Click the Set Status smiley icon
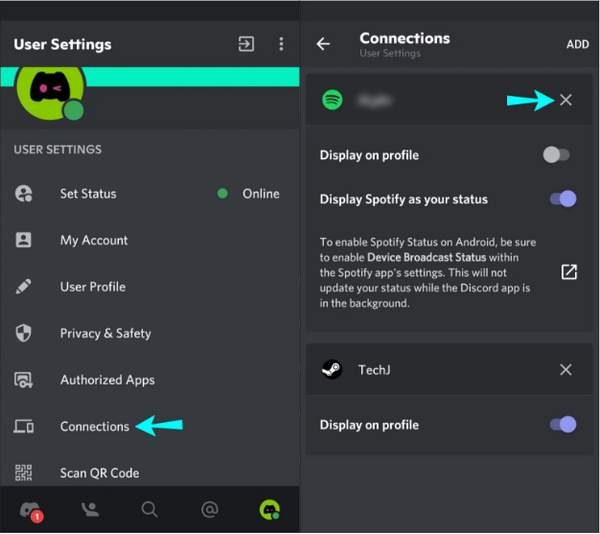Viewport: 600px width, 534px height. tap(24, 194)
